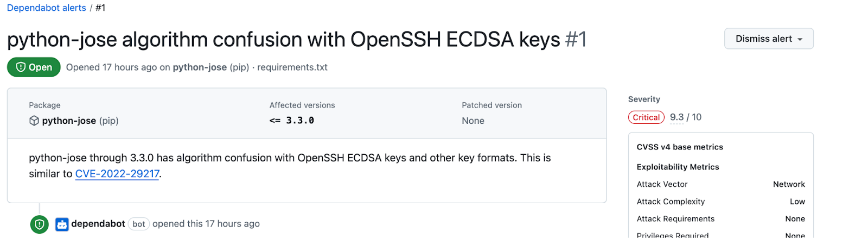
Task: Click the alert title heading
Action: click(283, 40)
